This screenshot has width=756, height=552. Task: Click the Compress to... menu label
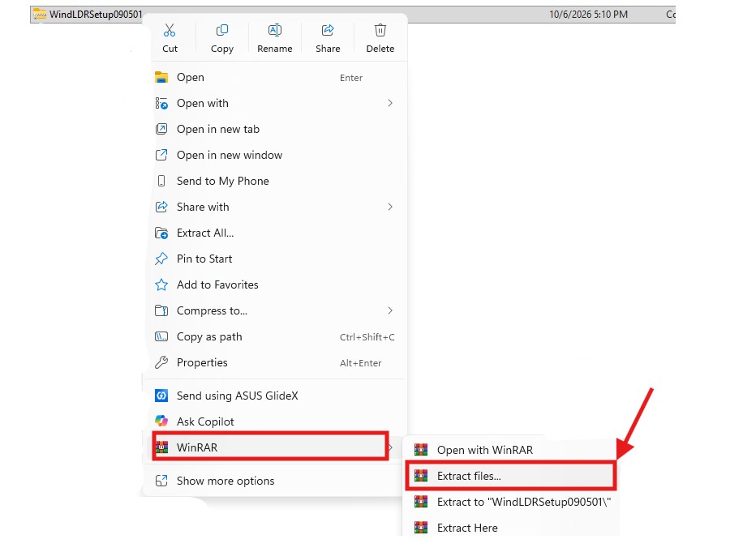213,310
